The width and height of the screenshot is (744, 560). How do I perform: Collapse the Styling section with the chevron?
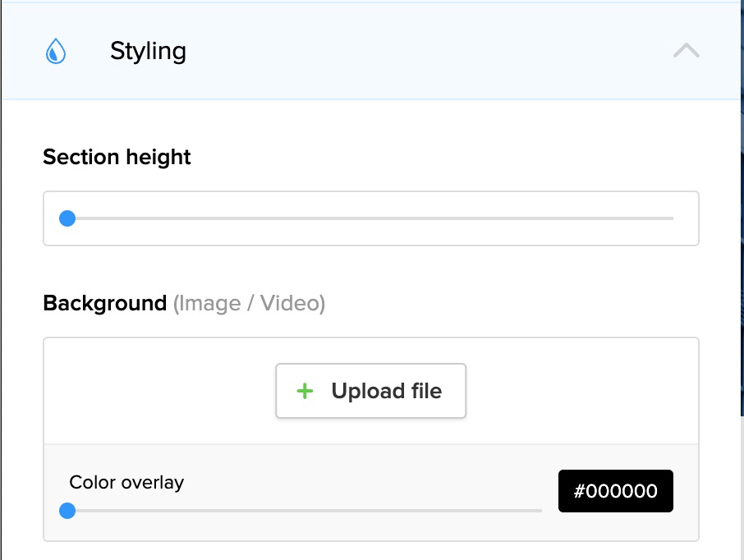point(686,51)
